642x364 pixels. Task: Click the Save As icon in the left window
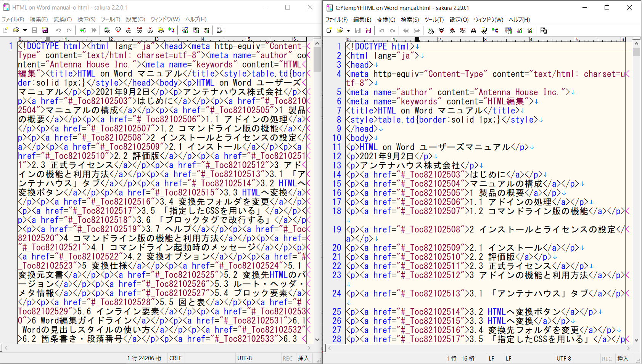click(45, 30)
